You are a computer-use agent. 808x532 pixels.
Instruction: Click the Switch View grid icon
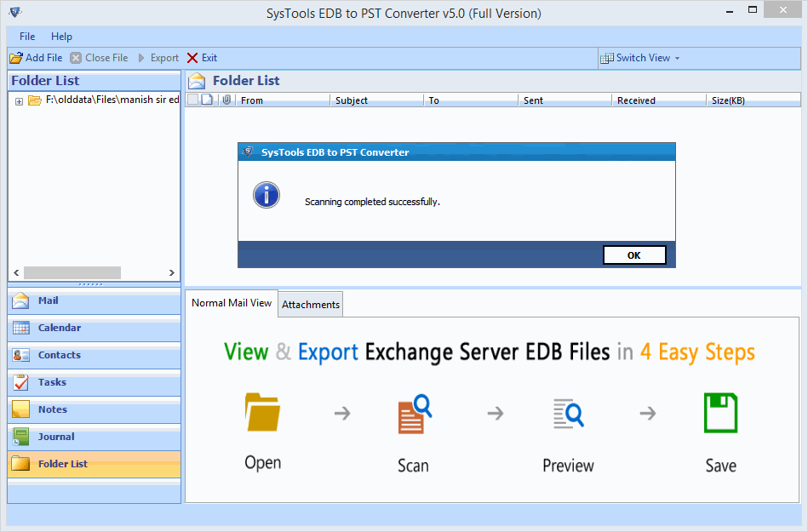coord(607,58)
